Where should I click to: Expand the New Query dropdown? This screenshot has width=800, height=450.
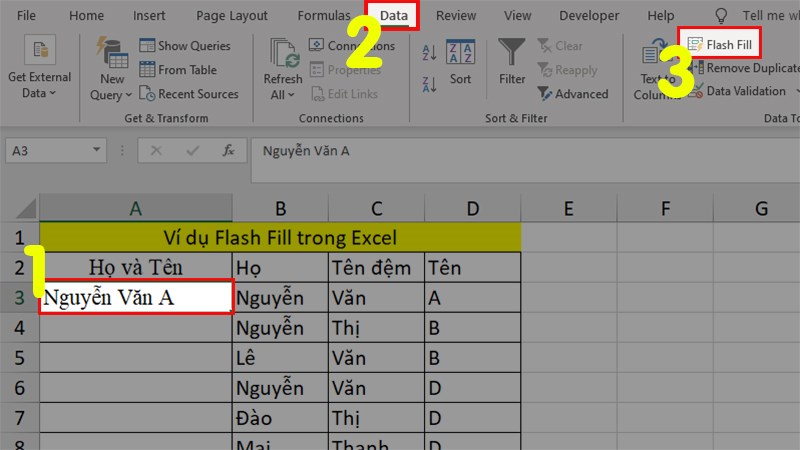tap(112, 87)
